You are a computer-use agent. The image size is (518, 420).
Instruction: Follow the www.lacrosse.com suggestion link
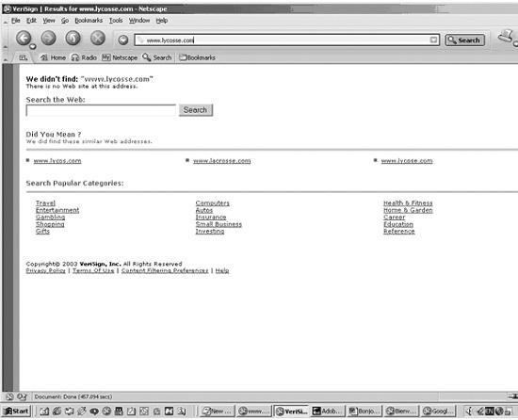(x=222, y=161)
